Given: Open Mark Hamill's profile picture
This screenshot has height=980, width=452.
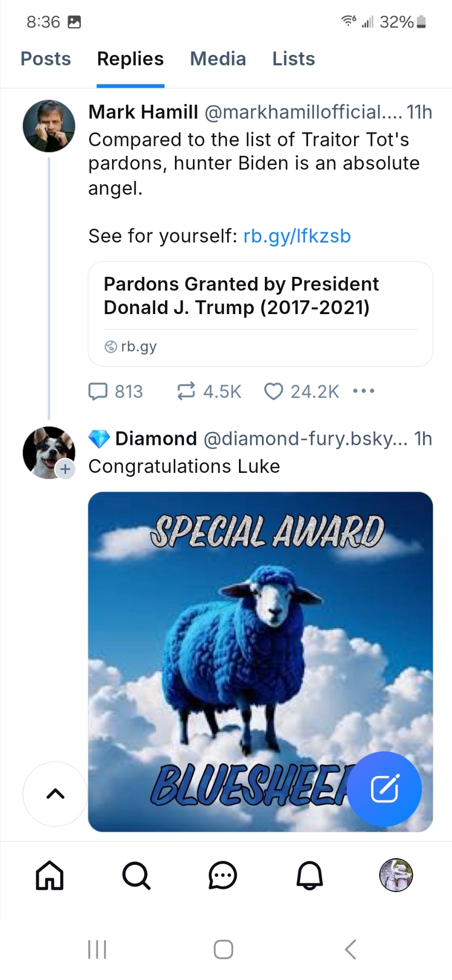Looking at the screenshot, I should (x=49, y=126).
